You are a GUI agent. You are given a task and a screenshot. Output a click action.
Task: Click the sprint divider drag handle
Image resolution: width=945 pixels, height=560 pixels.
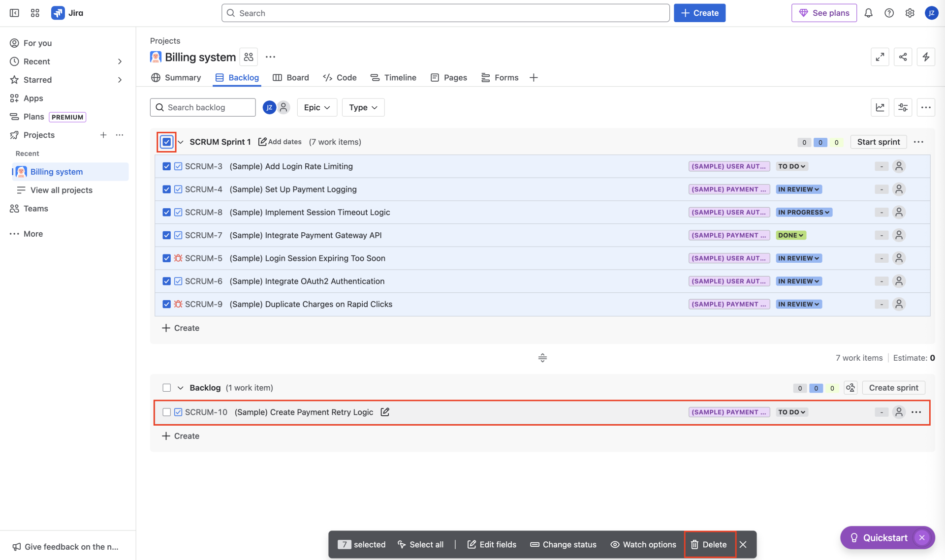(x=542, y=358)
